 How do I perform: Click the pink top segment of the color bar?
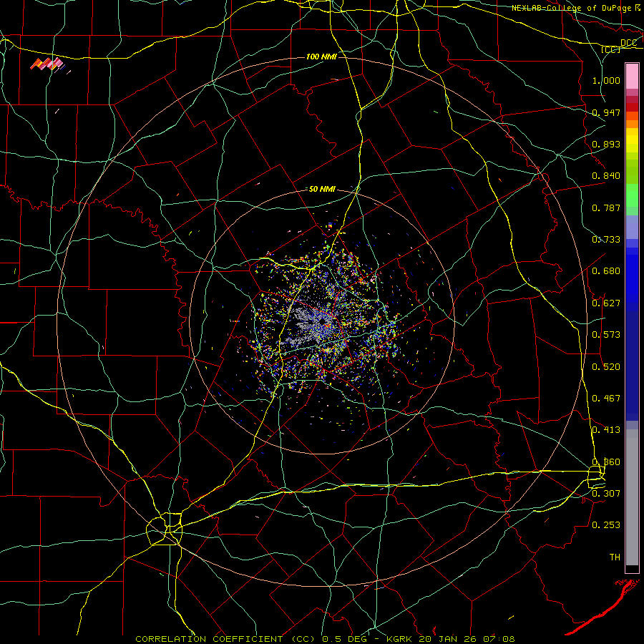pos(632,77)
